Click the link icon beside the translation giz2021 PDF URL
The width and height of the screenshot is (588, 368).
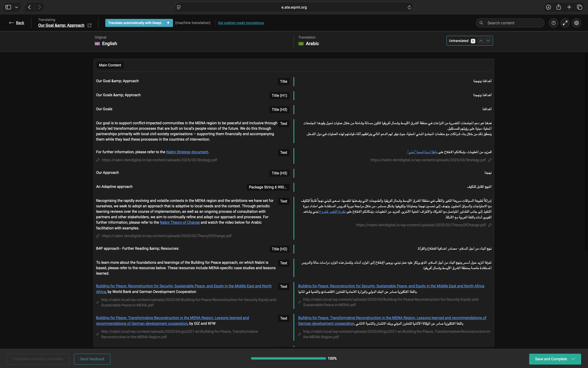300,334
